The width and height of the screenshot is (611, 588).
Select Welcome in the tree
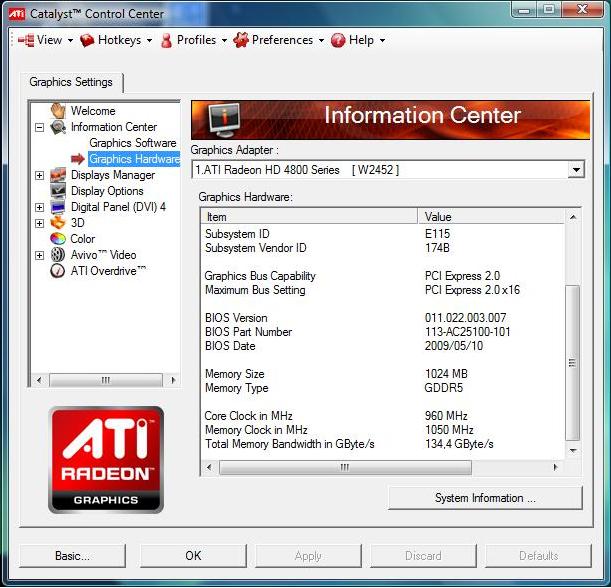tap(93, 111)
